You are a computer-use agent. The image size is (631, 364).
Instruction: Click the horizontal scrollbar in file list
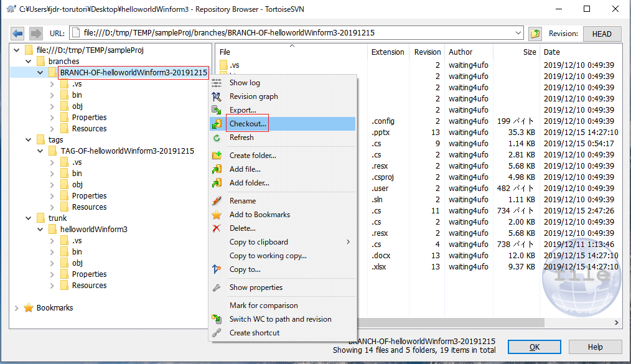coord(451,322)
